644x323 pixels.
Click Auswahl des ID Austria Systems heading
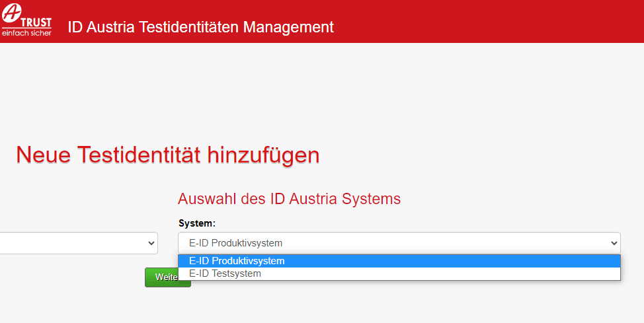[289, 199]
